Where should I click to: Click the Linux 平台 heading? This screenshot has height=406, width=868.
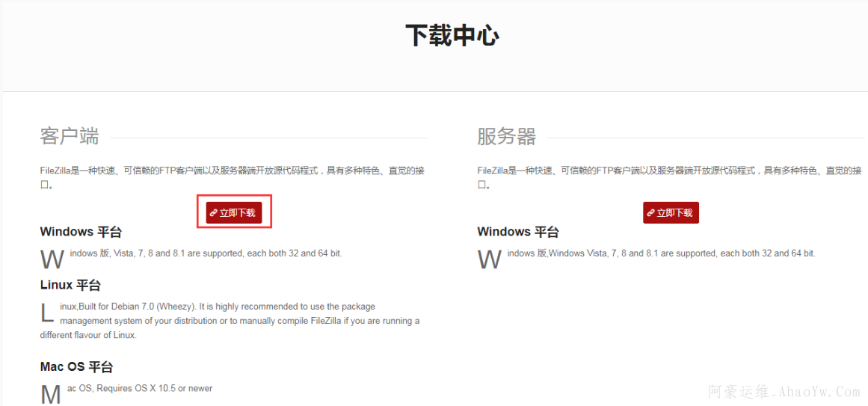tap(70, 286)
